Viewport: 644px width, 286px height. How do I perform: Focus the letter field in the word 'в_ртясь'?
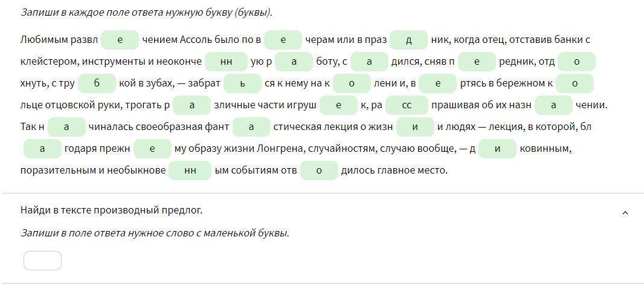(x=437, y=83)
